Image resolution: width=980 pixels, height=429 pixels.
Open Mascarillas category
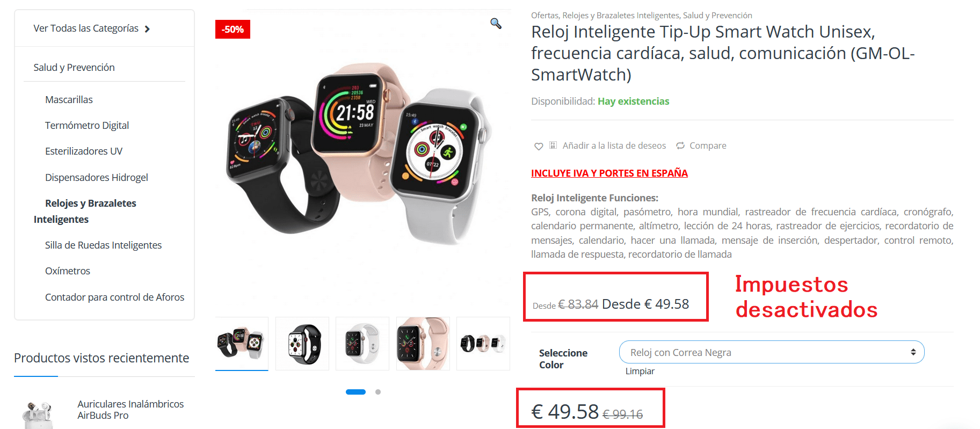pos(69,99)
